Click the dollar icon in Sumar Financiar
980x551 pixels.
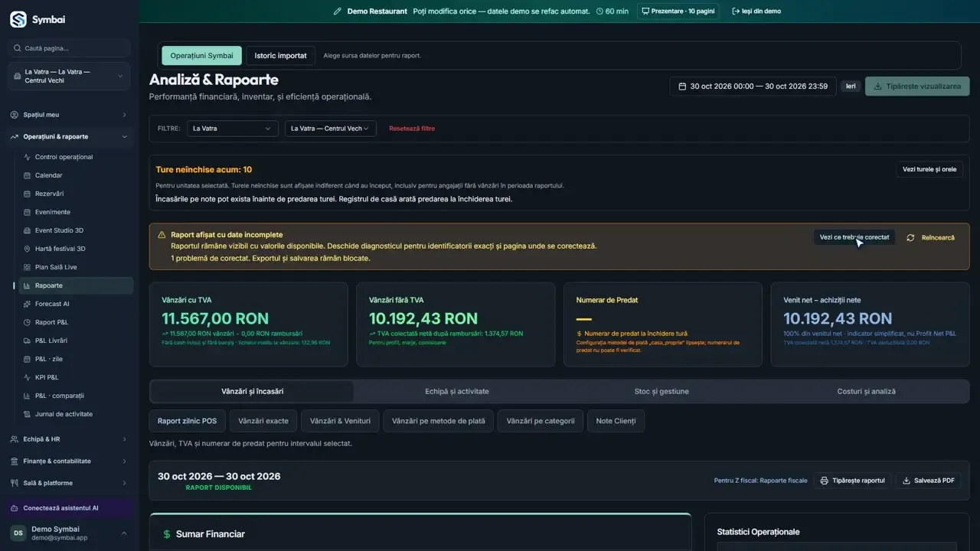tap(167, 534)
